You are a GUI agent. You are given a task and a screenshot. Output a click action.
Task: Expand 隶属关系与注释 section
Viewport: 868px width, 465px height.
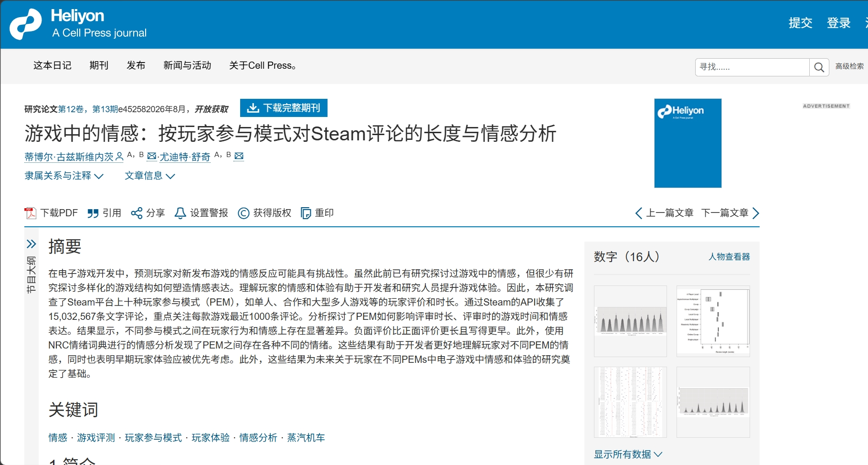[x=64, y=176]
